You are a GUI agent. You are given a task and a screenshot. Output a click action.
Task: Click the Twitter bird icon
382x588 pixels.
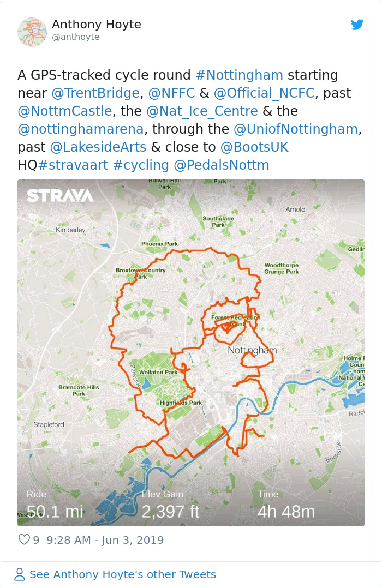[358, 25]
